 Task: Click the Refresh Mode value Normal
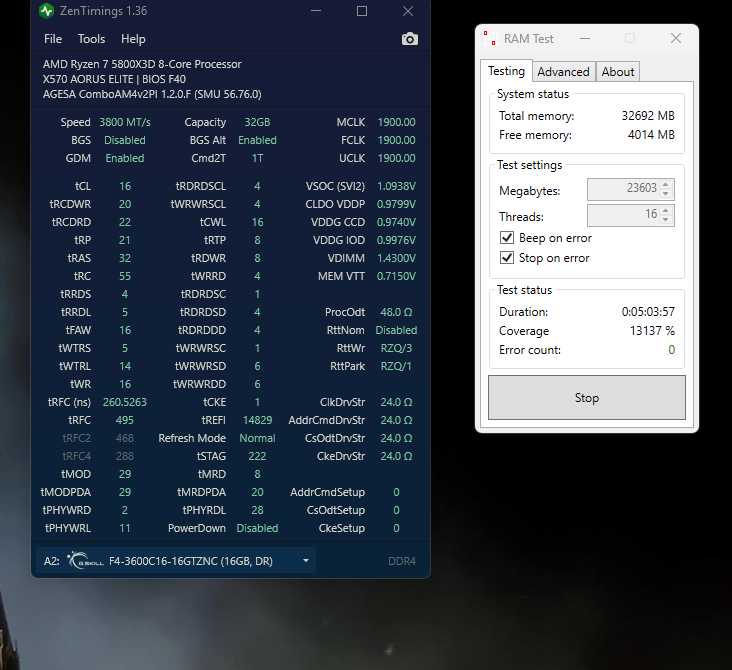(257, 438)
